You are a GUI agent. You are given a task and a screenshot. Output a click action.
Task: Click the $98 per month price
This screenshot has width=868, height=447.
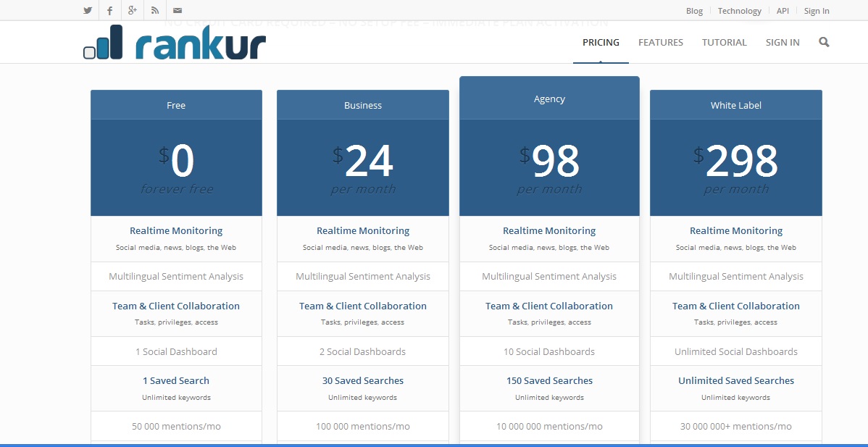550,169
